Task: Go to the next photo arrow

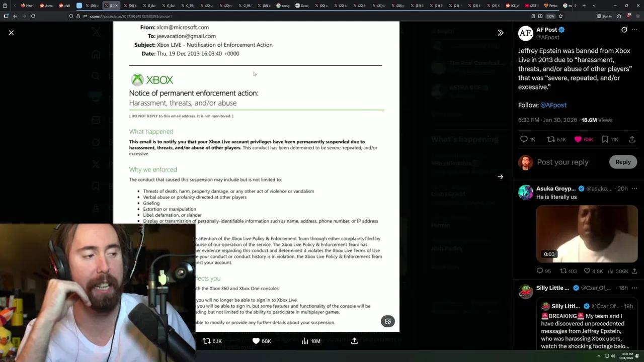Action: point(500,176)
